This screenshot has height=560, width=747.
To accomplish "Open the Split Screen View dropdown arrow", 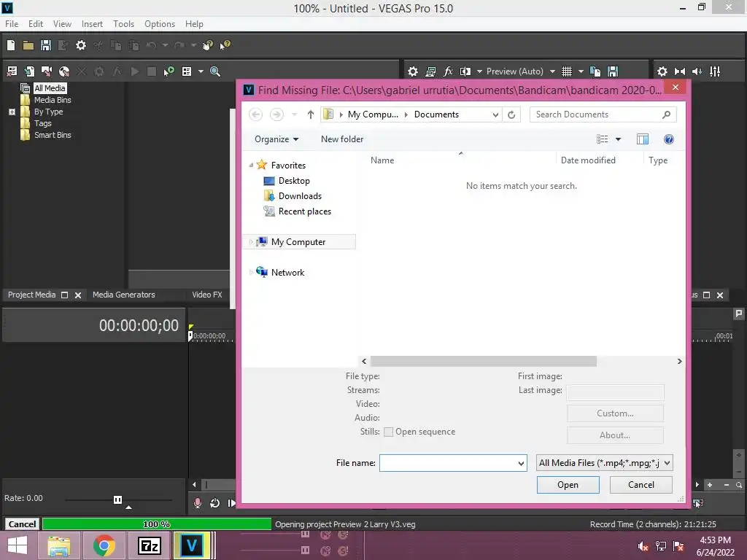I will pos(479,71).
